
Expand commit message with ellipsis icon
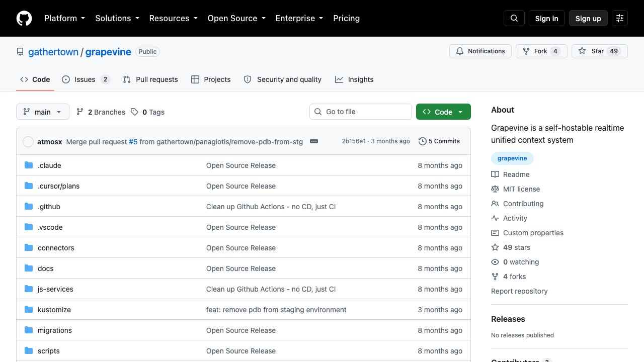tap(314, 141)
